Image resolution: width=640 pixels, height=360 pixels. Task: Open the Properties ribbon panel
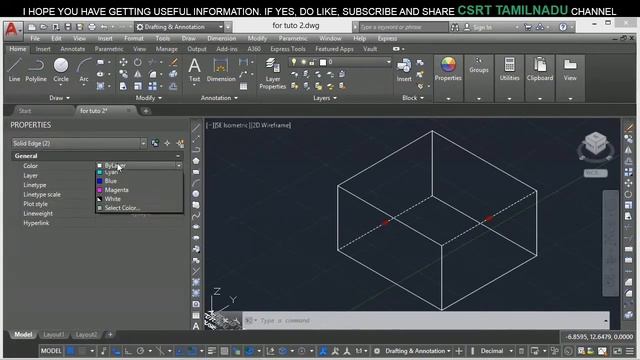448,78
